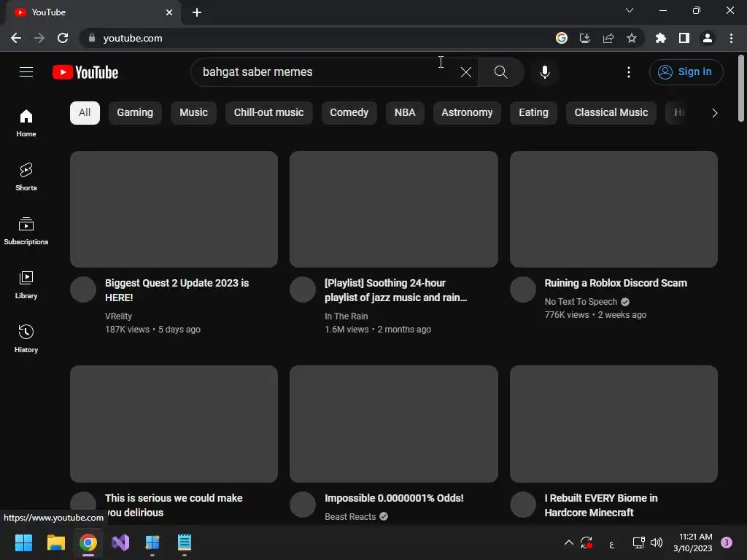
Task: Select the Eating filter chip
Action: [533, 113]
